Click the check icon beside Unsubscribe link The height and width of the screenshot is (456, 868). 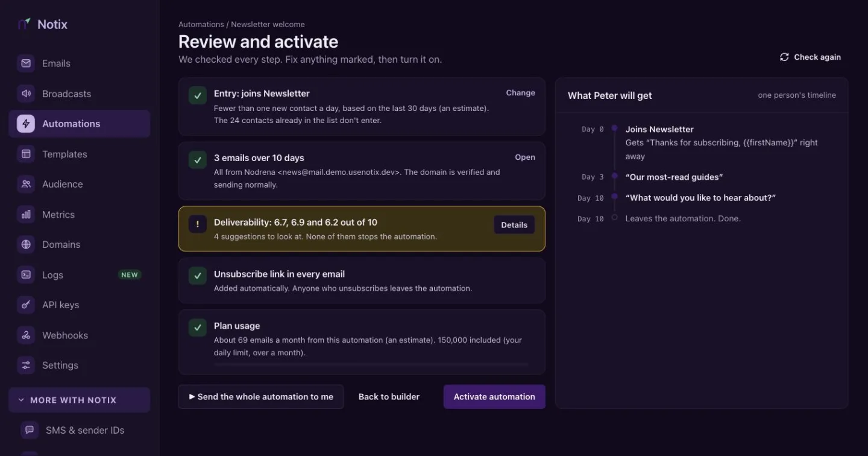198,276
